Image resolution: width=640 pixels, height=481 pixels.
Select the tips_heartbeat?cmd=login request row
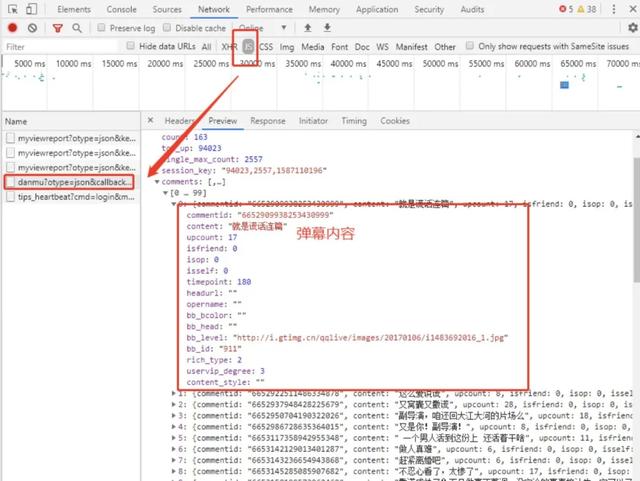(71, 197)
